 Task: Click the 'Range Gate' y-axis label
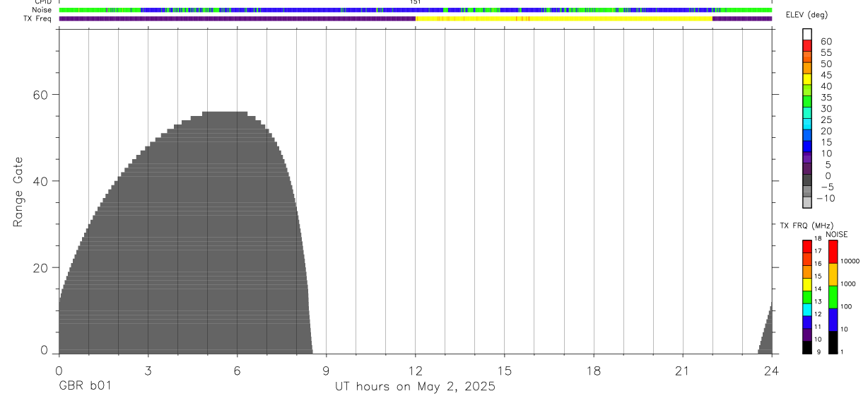[x=19, y=192]
